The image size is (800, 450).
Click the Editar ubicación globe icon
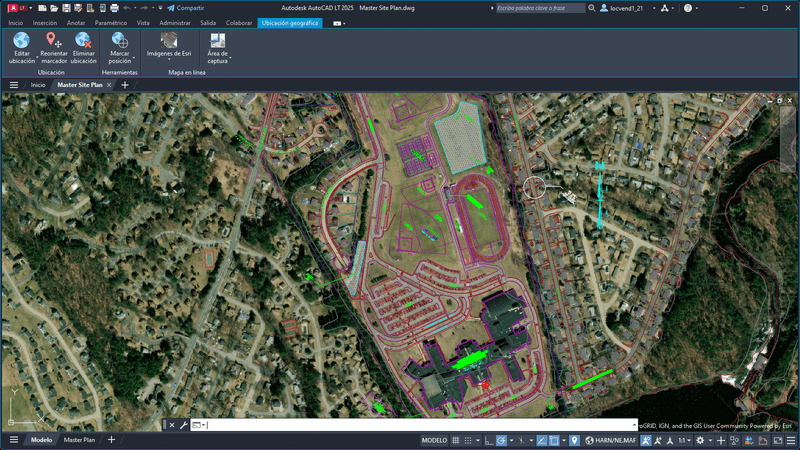click(x=21, y=40)
